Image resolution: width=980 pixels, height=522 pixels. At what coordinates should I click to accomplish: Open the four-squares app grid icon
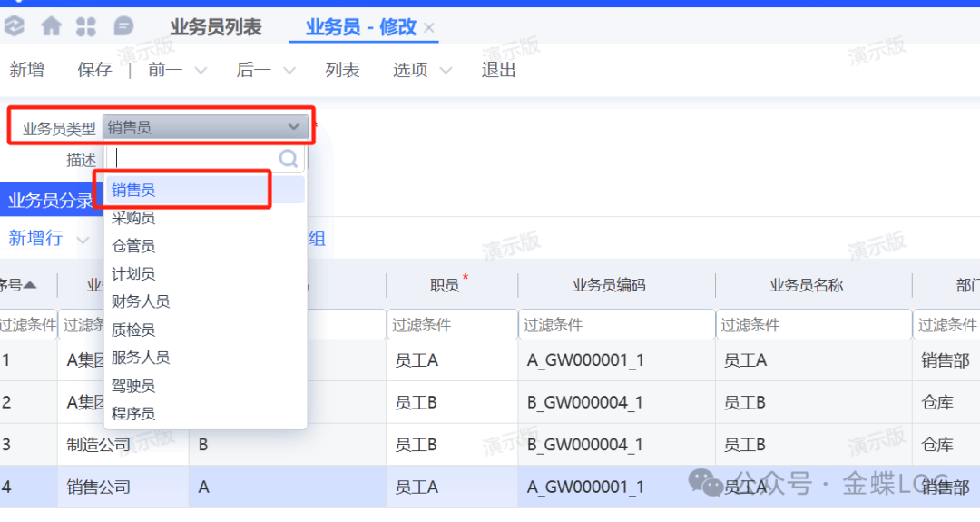click(x=86, y=27)
